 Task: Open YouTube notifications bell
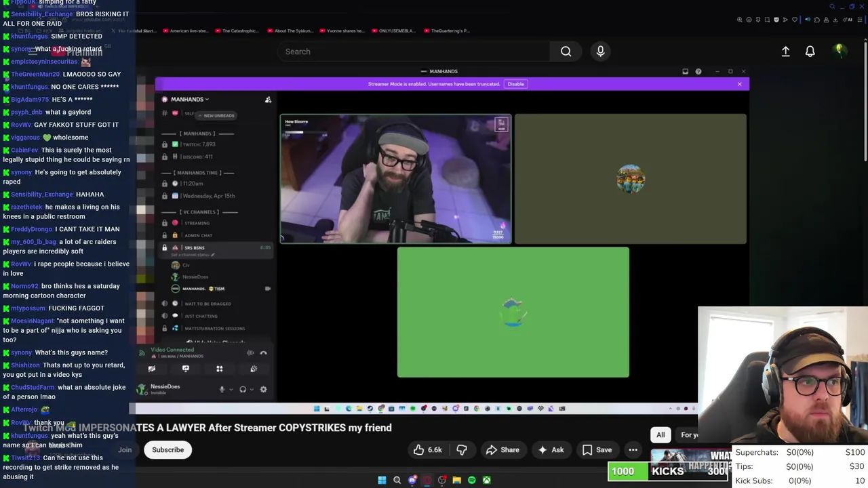810,52
